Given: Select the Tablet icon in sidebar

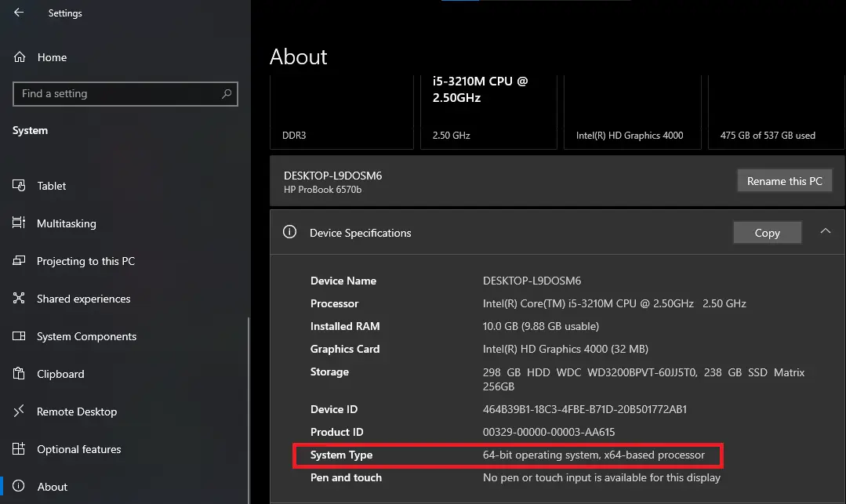Looking at the screenshot, I should 18,186.
